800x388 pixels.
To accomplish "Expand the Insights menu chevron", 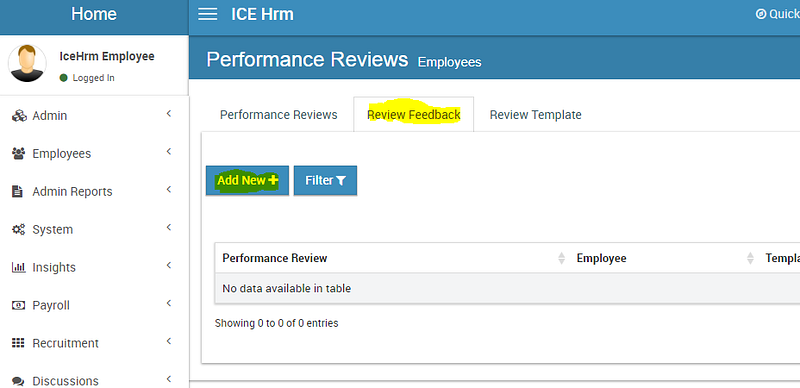I will pos(169,265).
